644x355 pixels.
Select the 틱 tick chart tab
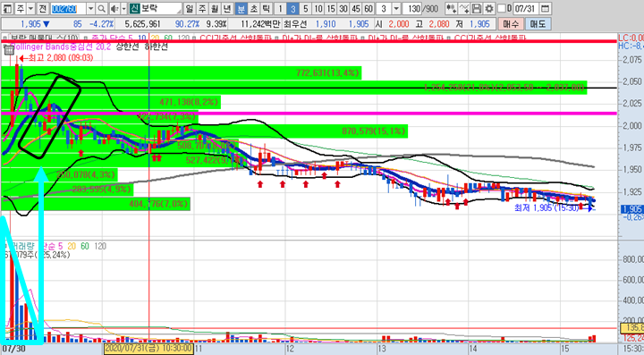tap(267, 8)
